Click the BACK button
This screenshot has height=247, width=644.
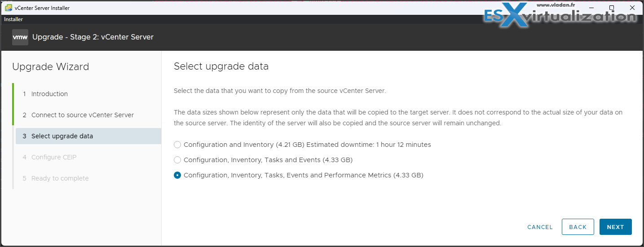click(578, 227)
